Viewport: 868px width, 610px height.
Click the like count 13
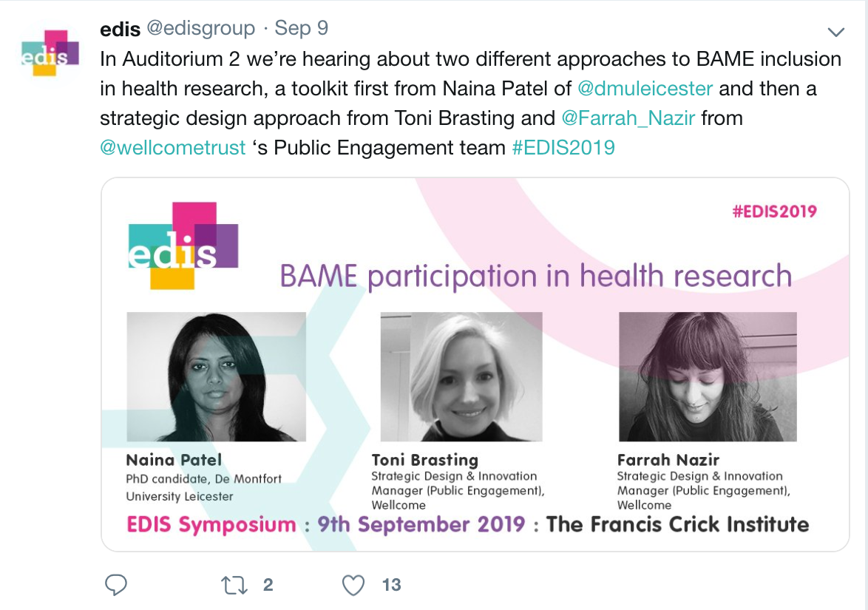391,585
